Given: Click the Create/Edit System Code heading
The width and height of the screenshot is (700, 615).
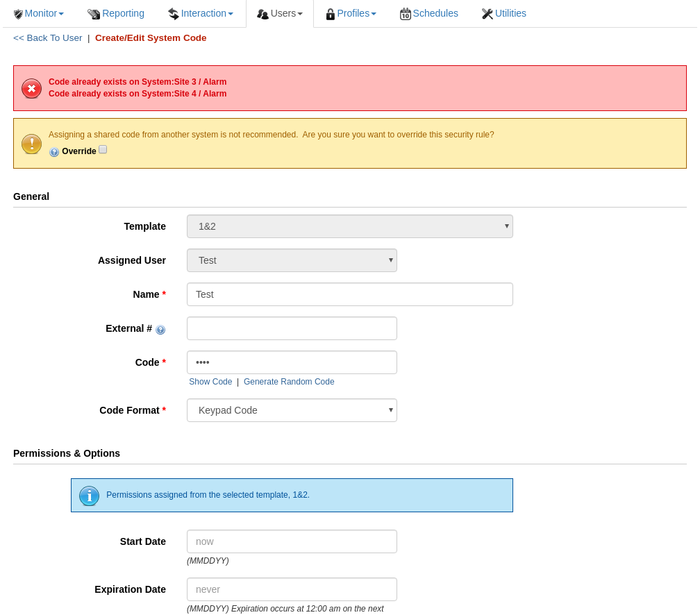Looking at the screenshot, I should point(151,38).
